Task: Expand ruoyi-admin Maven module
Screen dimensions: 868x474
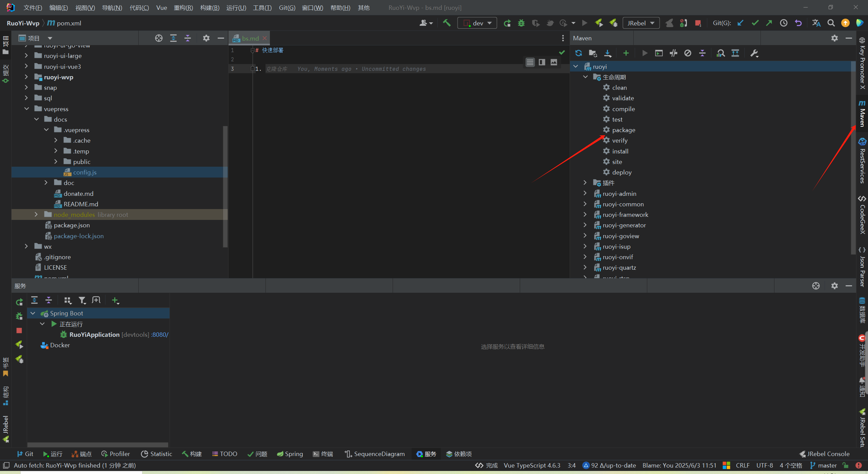Action: [x=585, y=193]
